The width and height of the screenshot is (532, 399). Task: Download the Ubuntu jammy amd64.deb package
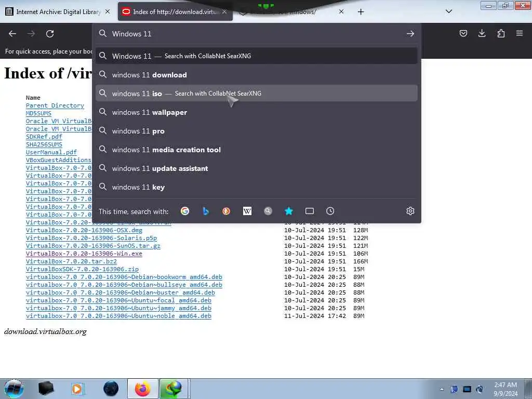pyautogui.click(x=118, y=309)
